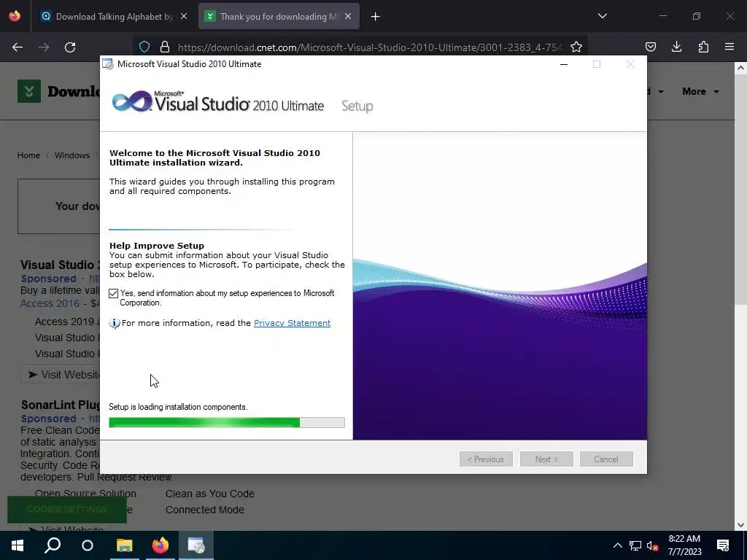The height and width of the screenshot is (560, 747).
Task: Uncheck the send setup experiences information checkbox
Action: tap(113, 293)
